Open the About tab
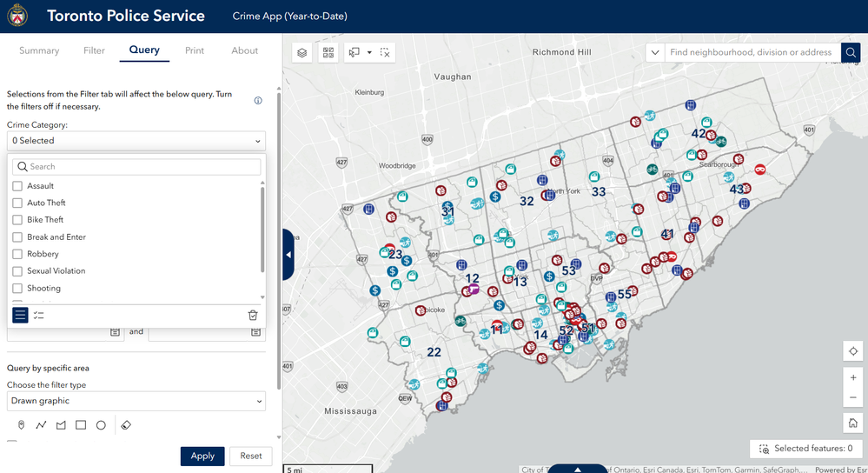The image size is (868, 473). (245, 50)
